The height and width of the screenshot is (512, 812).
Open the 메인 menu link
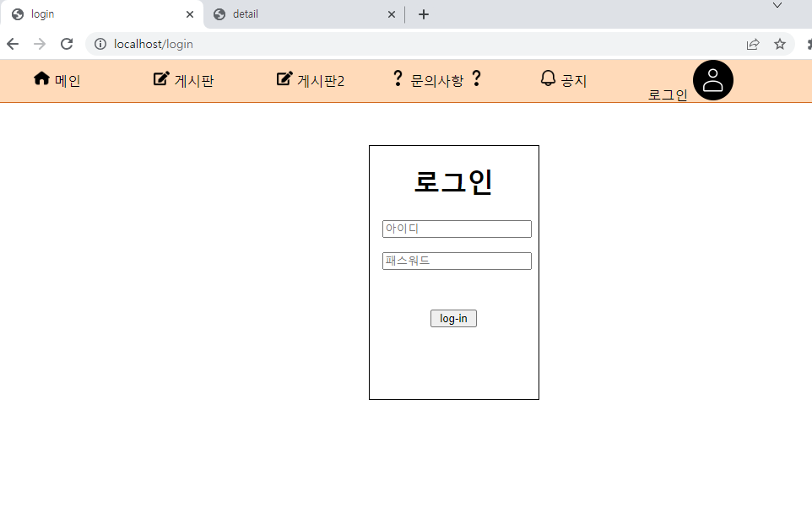(68, 81)
